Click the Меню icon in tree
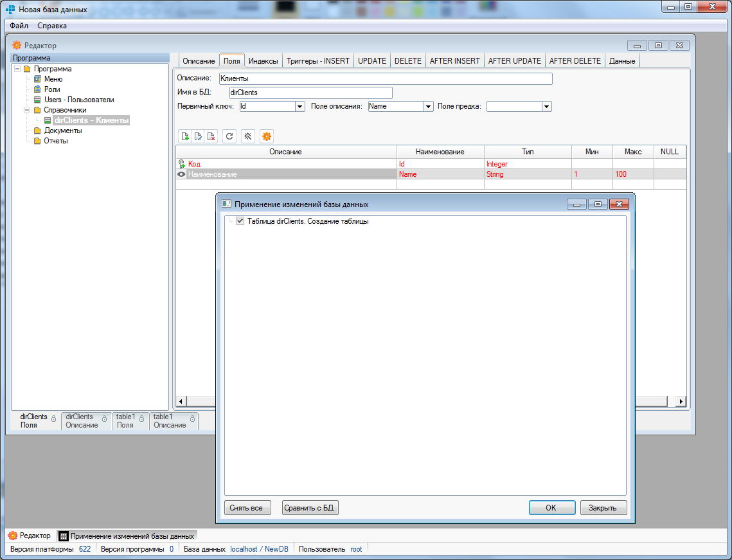This screenshot has width=732, height=560. click(37, 79)
